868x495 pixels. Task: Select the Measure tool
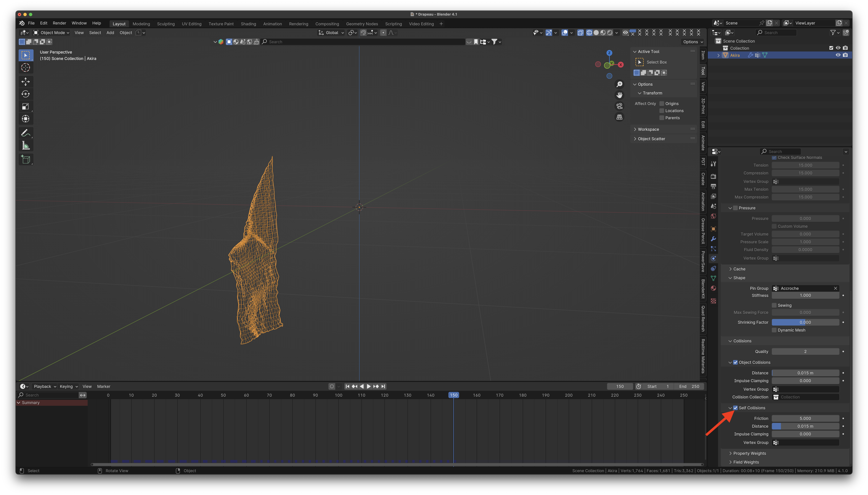tap(25, 146)
